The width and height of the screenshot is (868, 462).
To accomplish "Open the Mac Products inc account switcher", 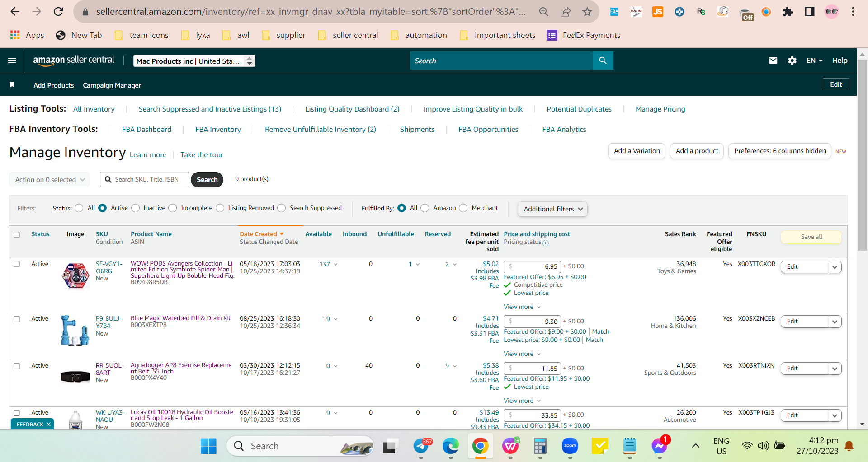I will point(194,61).
